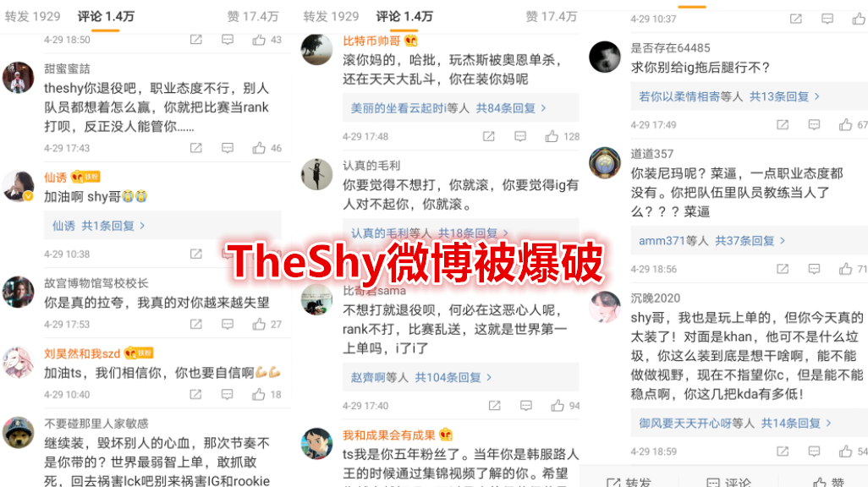Viewport: 868px width, 487px height.
Task: Tap reply icon under 刘昊然和我szd's comment
Action: (228, 395)
